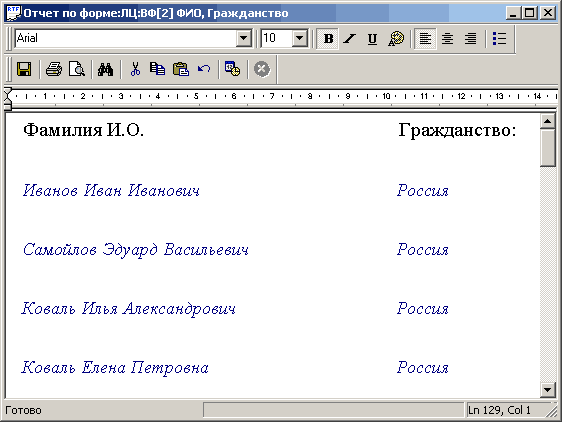Toggle Bold formatting
This screenshot has height=422, width=562.
(x=328, y=38)
